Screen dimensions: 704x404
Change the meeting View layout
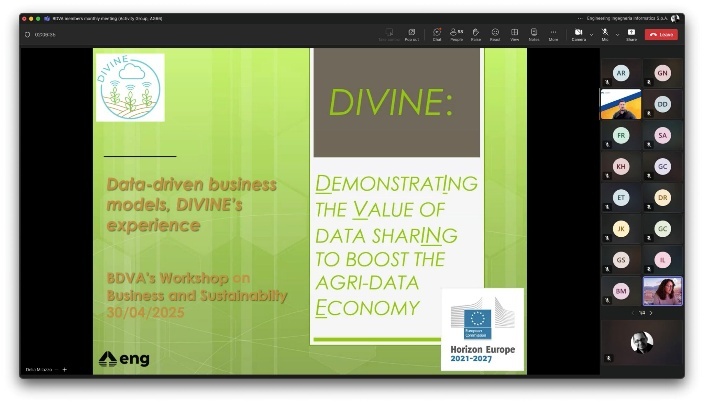(x=514, y=34)
